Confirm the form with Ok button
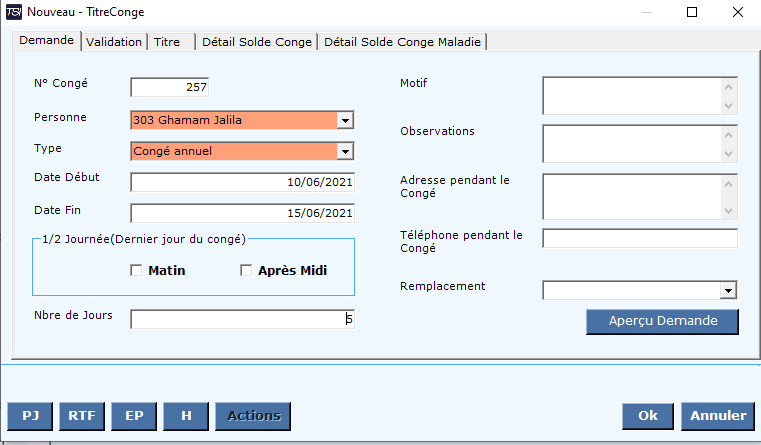 point(647,416)
